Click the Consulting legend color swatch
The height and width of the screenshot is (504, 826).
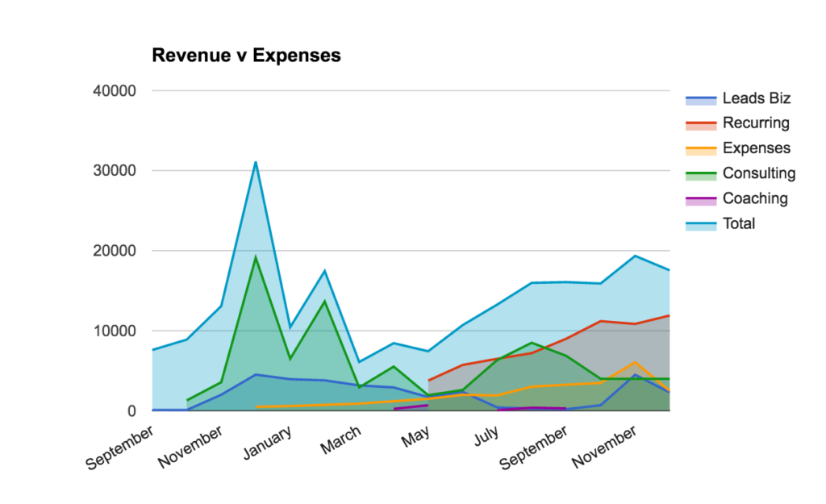tap(701, 175)
